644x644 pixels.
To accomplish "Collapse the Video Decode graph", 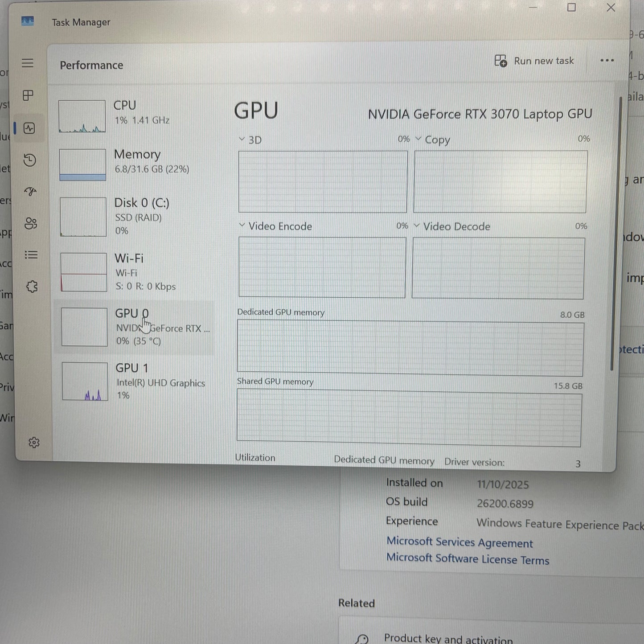I will [x=417, y=226].
